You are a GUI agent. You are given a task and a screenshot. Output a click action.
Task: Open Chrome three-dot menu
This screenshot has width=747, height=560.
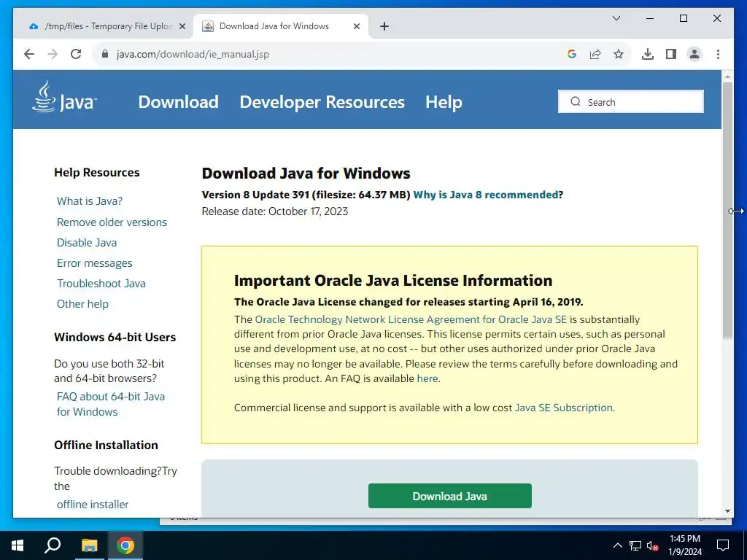[x=718, y=54]
